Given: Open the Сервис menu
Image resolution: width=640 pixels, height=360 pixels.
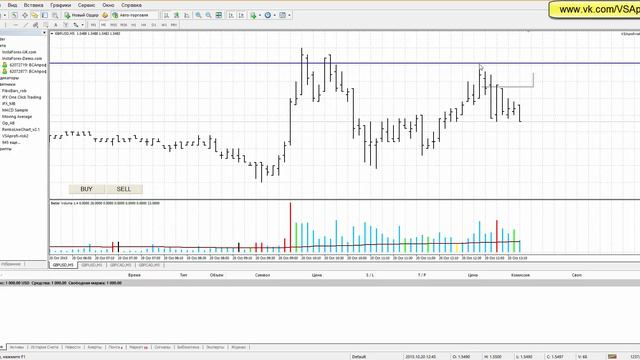Looking at the screenshot, I should tap(86, 5).
